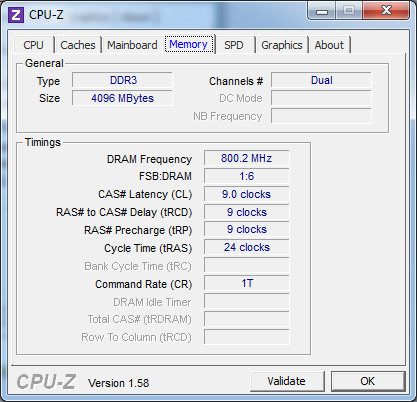The width and height of the screenshot is (417, 402).
Task: Minimize the CPU-Z window
Action: pos(322,11)
